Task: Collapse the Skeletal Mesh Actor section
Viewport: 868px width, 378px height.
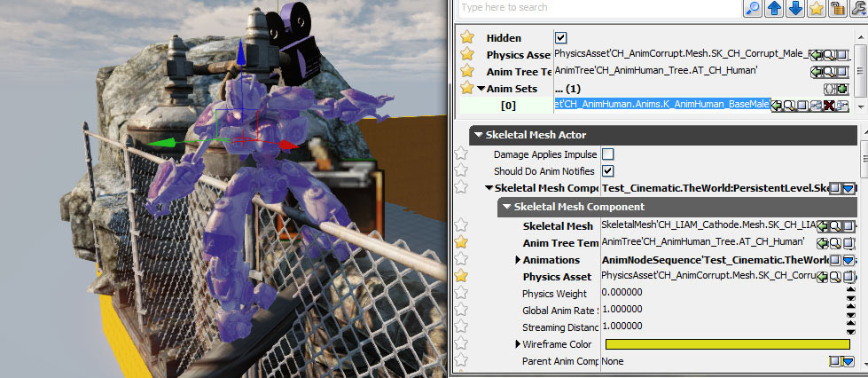Action: tap(479, 135)
